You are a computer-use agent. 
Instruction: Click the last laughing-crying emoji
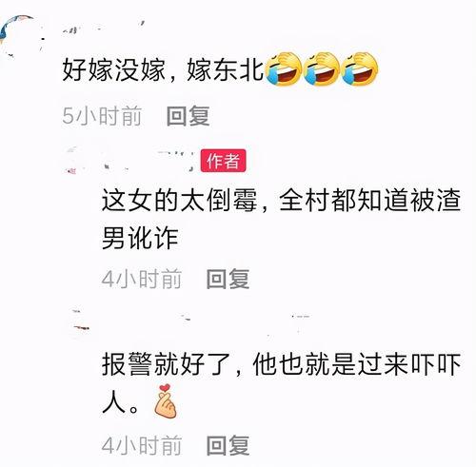360,69
